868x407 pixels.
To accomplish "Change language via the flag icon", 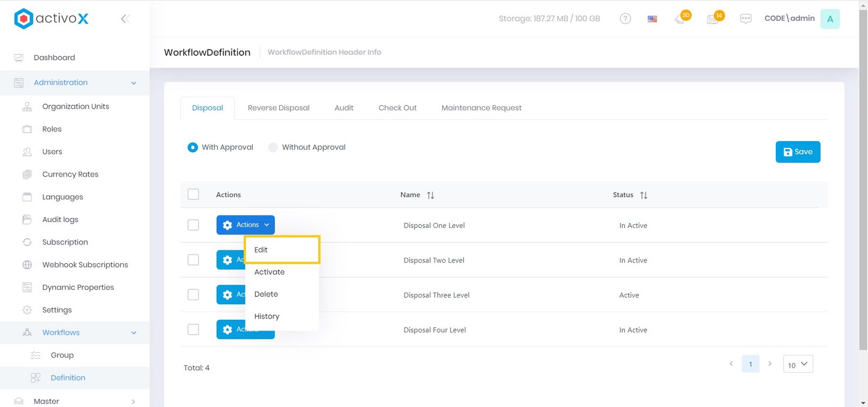I will [652, 19].
